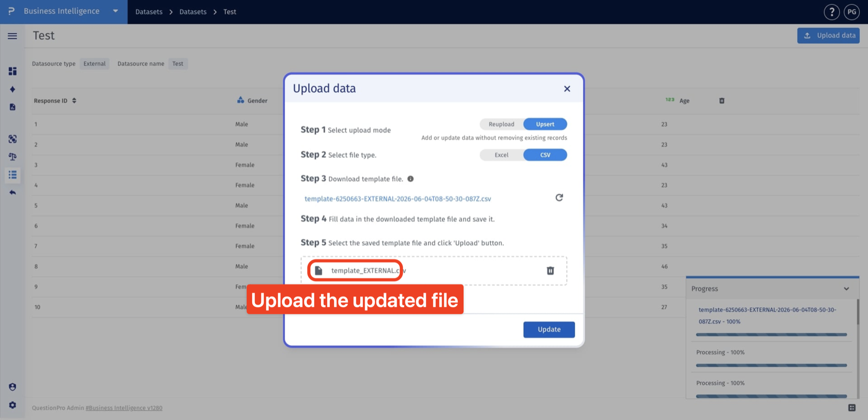Sort by Response ID arrows
868x420 pixels.
pyautogui.click(x=74, y=100)
